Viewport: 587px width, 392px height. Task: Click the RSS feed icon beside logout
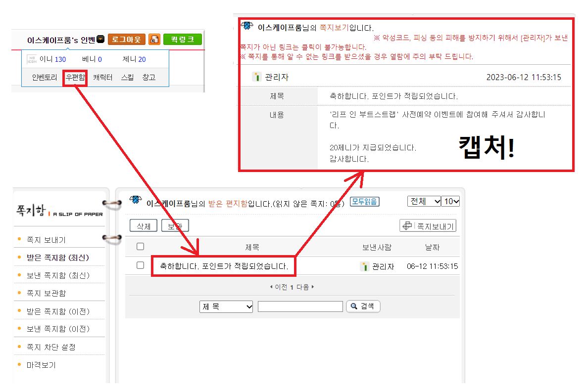tap(154, 40)
